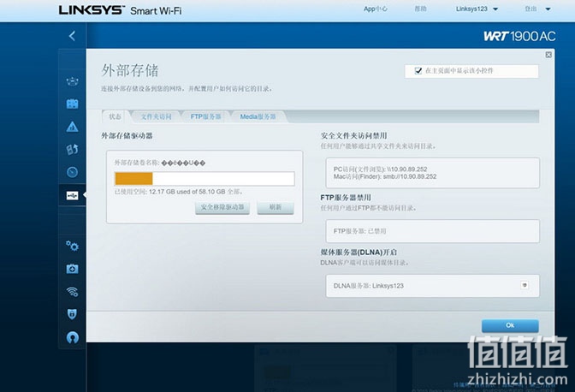Click the Linksys Smart Wi-Fi logo

(121, 10)
